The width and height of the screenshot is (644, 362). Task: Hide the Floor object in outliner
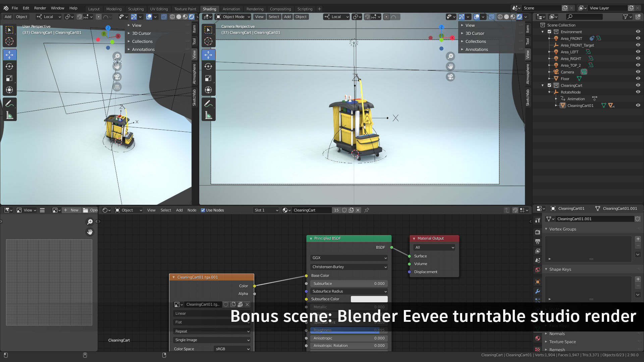(x=638, y=78)
